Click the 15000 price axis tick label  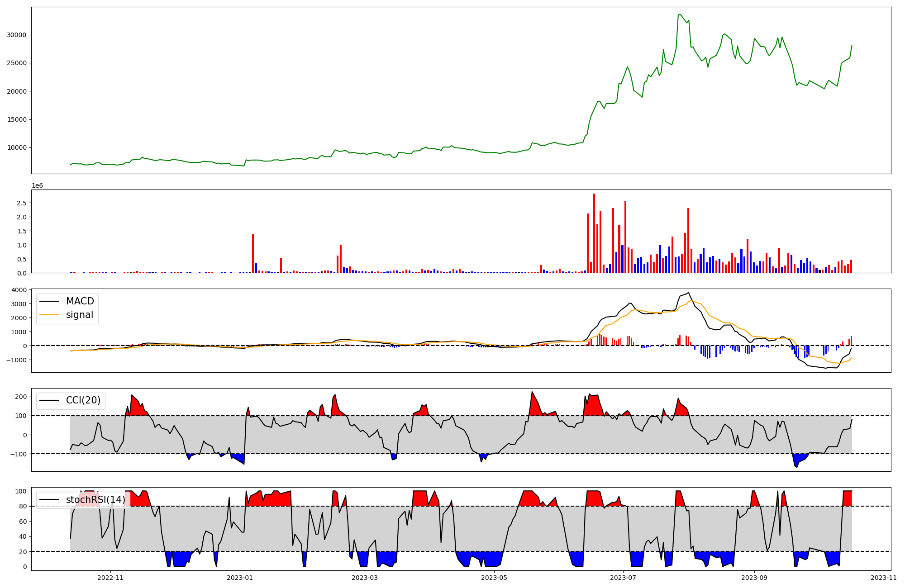point(17,119)
